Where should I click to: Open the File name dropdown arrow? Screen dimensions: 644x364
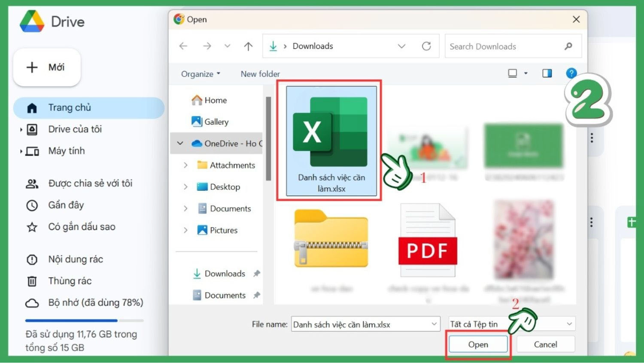coord(434,324)
